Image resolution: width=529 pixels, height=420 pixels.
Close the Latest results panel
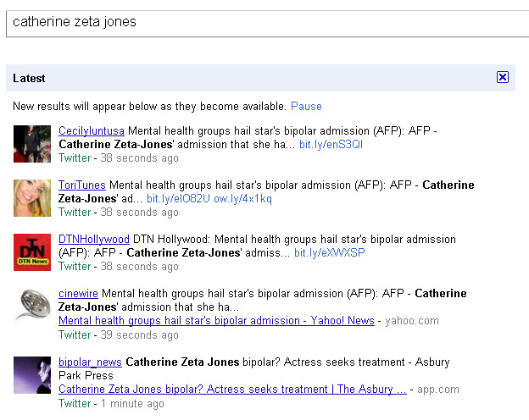click(x=503, y=78)
